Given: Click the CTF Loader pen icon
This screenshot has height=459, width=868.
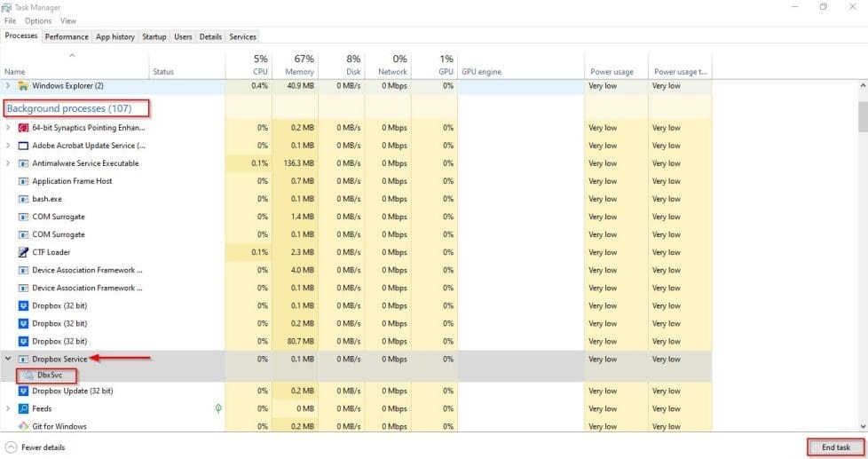Looking at the screenshot, I should (23, 252).
